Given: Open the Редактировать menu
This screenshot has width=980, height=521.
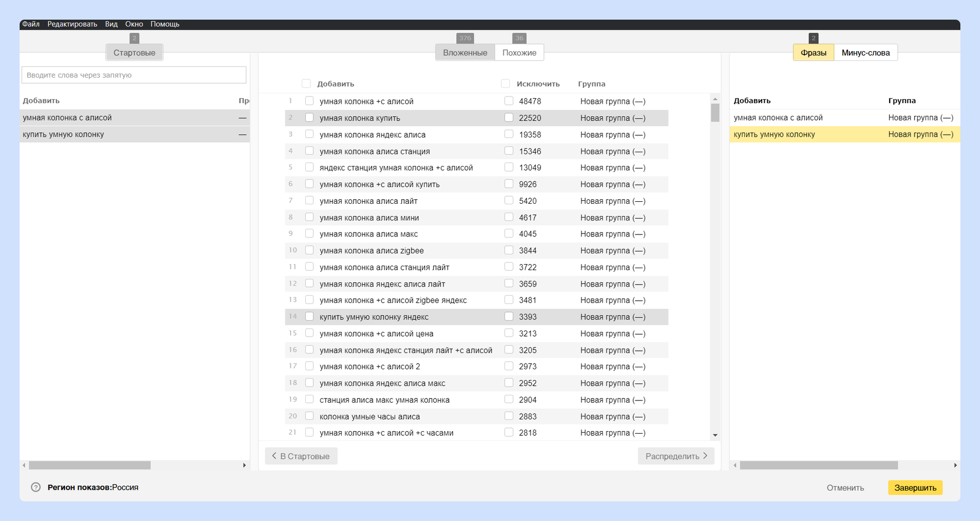Looking at the screenshot, I should (72, 24).
